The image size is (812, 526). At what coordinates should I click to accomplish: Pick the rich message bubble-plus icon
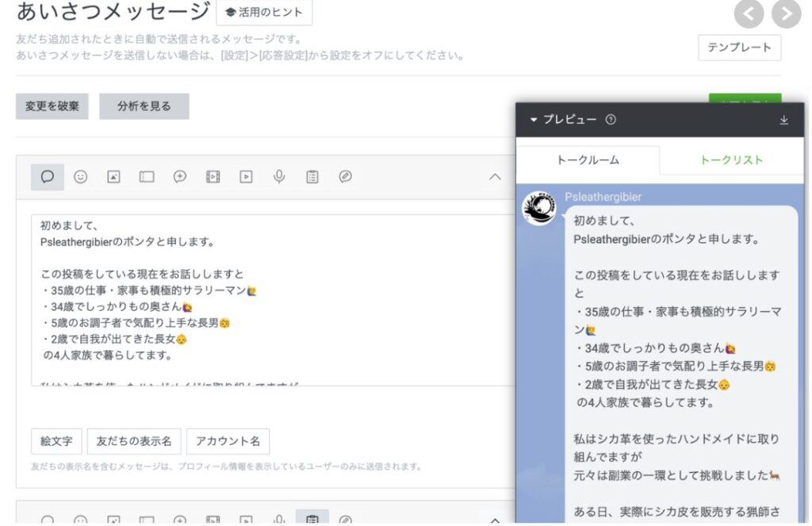180,177
